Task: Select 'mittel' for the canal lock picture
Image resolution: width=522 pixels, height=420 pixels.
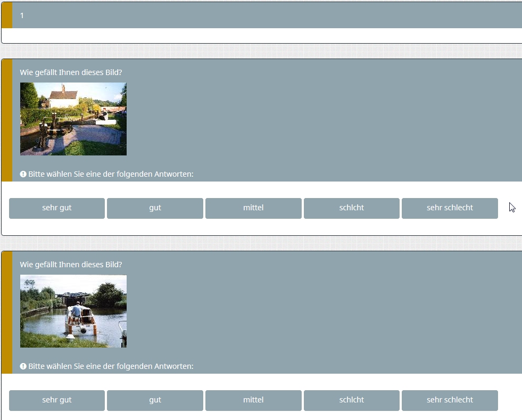Action: click(x=253, y=208)
